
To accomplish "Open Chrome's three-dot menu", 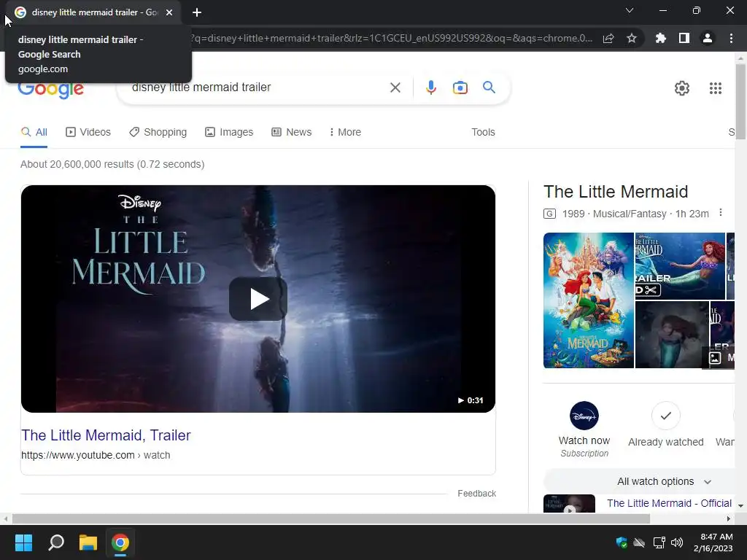I will [x=731, y=38].
